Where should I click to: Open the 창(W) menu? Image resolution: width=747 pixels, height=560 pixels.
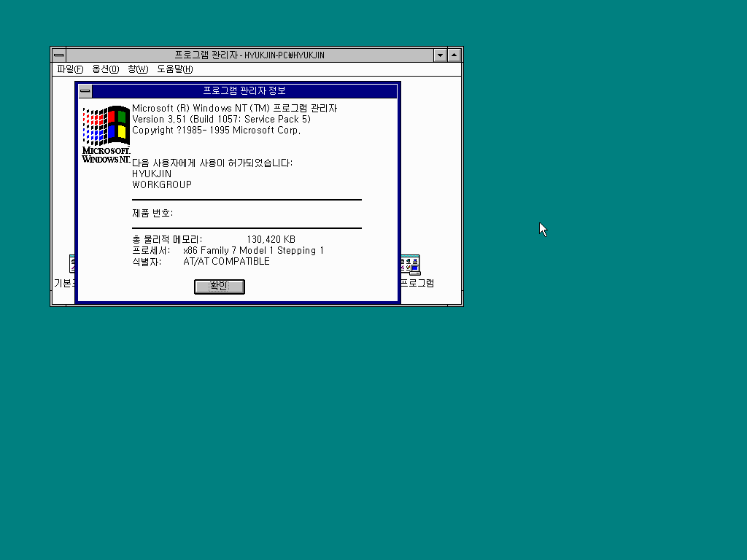click(138, 69)
